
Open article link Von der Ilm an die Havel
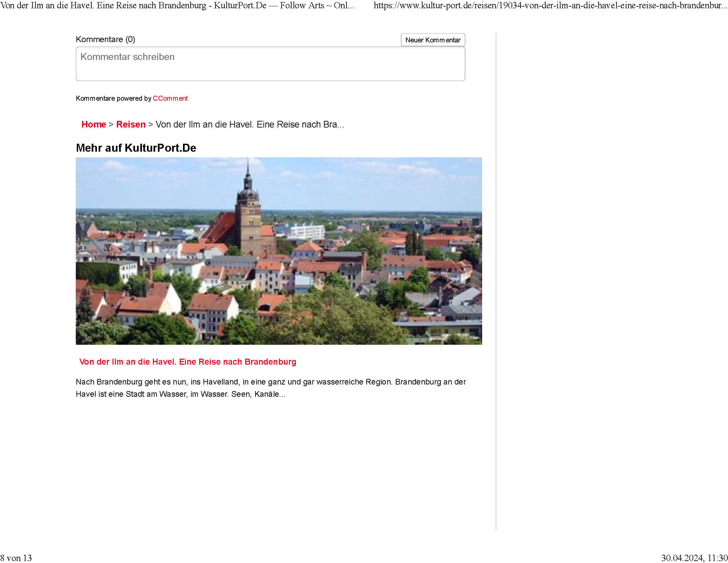point(188,362)
